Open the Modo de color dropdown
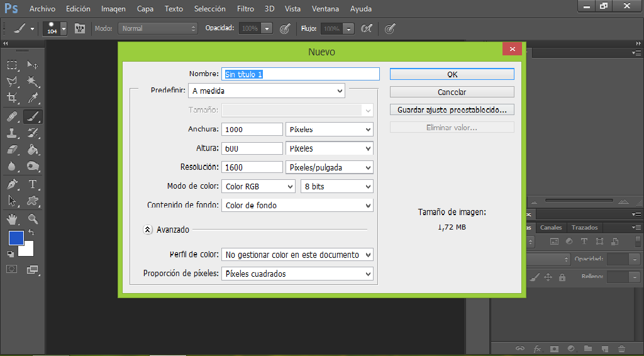The height and width of the screenshot is (356, 644). (258, 187)
